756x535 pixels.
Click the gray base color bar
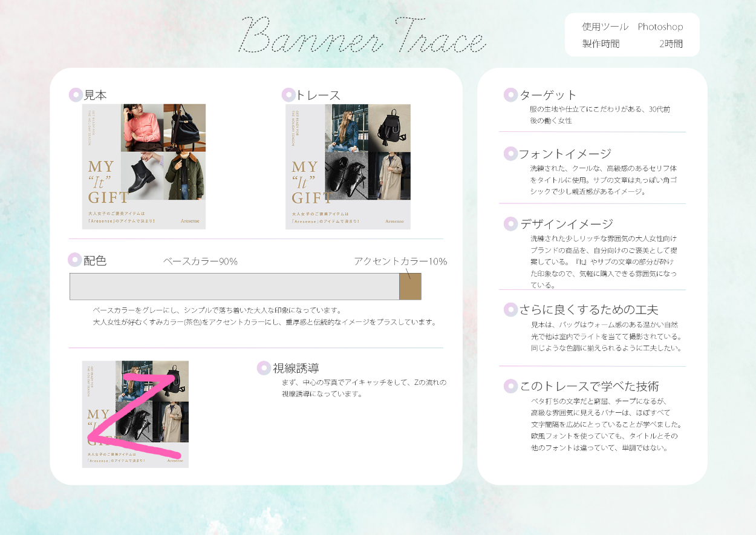pos(234,286)
